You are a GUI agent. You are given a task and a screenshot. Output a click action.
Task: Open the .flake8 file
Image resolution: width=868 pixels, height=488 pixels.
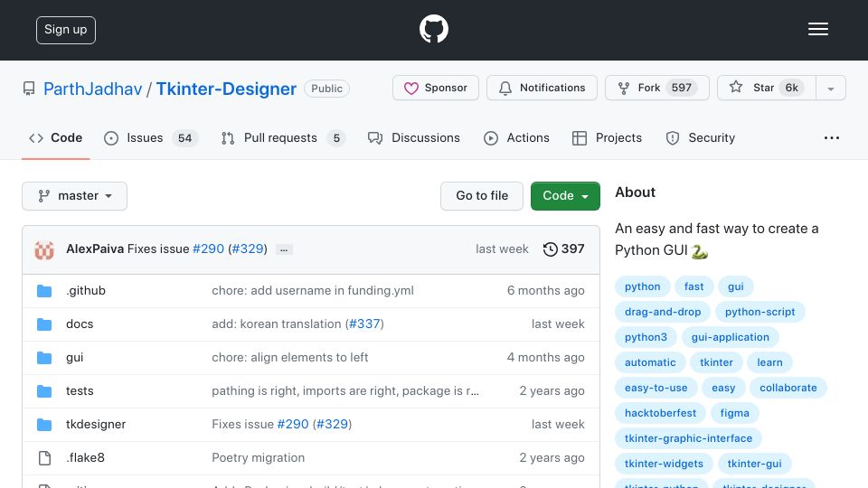85,457
